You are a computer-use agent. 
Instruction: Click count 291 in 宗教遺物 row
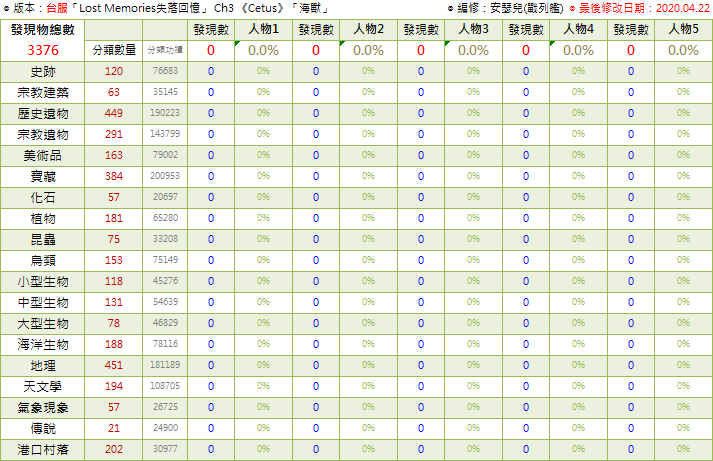coord(114,134)
